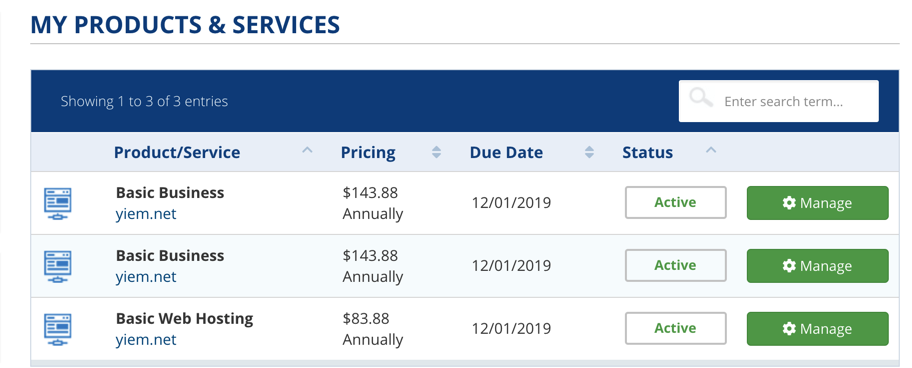Click the Due Date column header text
Image resolution: width=912 pixels, height=368 pixels.
[x=506, y=152]
